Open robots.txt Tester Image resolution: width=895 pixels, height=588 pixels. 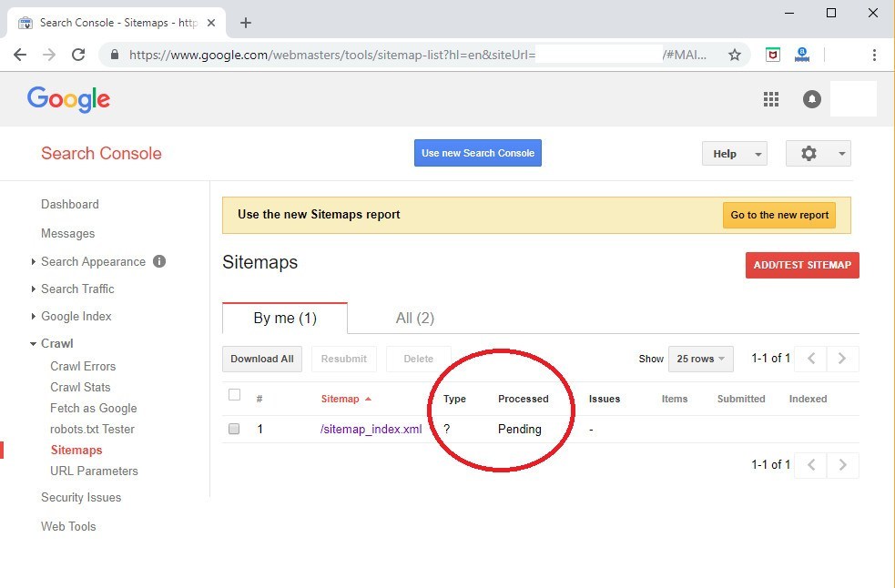tap(93, 430)
